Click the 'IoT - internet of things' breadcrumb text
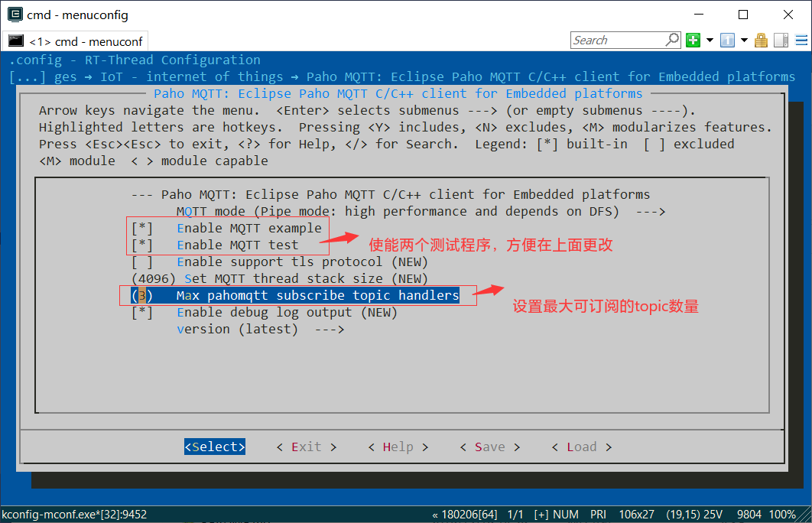 (192, 77)
